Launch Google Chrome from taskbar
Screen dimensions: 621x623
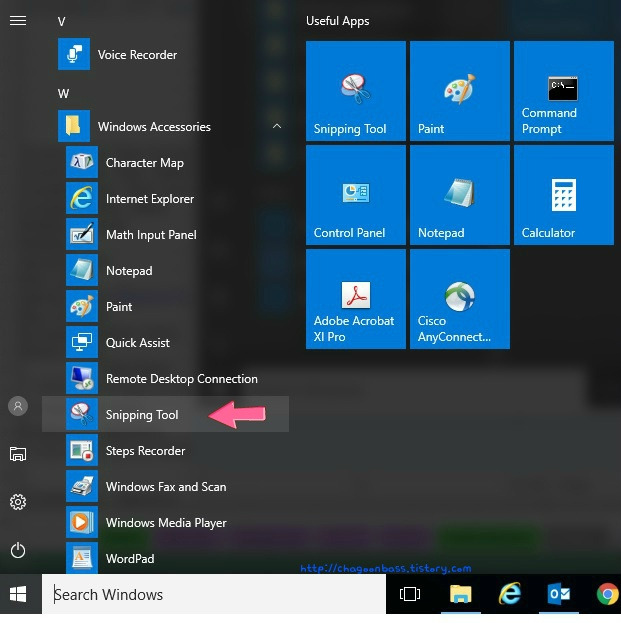pos(607,594)
